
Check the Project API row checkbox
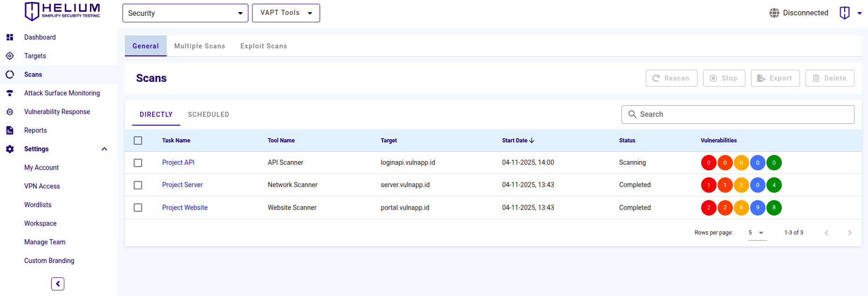click(x=138, y=163)
